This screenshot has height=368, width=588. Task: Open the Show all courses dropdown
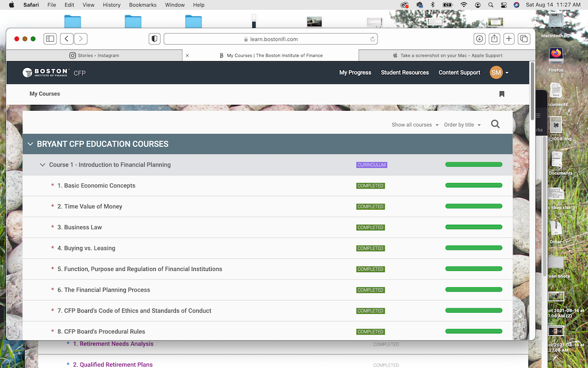pyautogui.click(x=415, y=125)
